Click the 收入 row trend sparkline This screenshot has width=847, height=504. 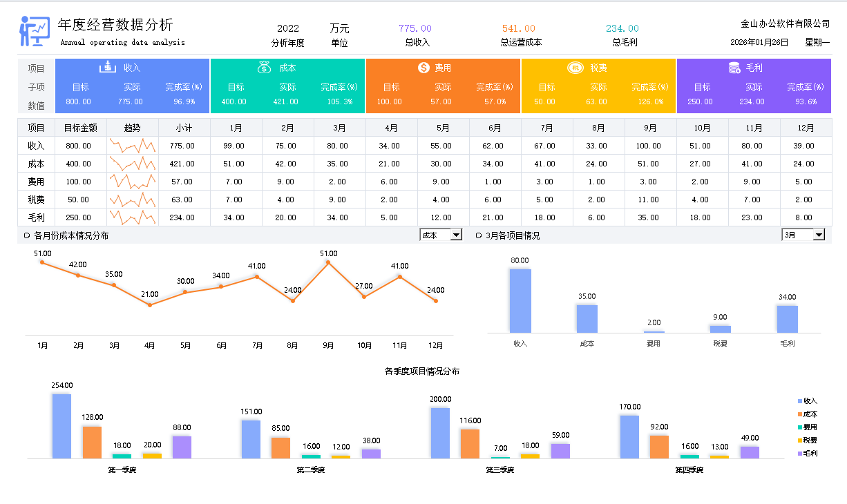(133, 146)
